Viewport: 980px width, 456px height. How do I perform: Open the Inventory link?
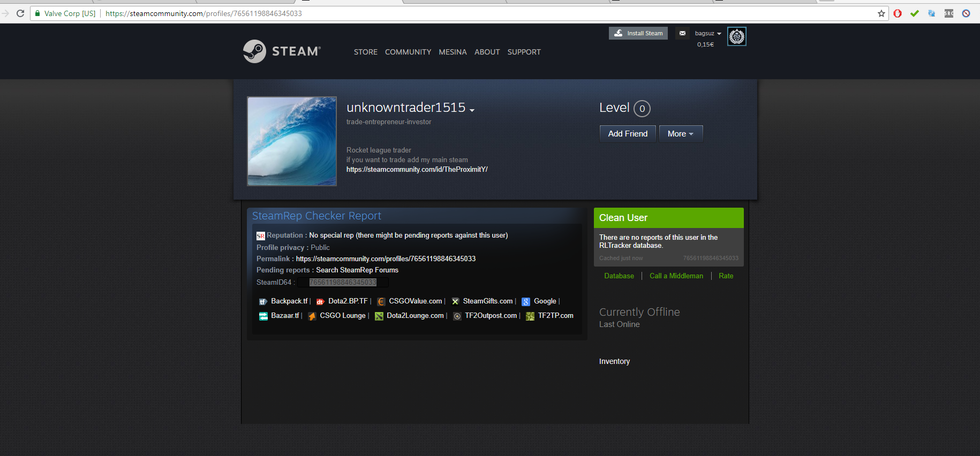click(x=614, y=361)
